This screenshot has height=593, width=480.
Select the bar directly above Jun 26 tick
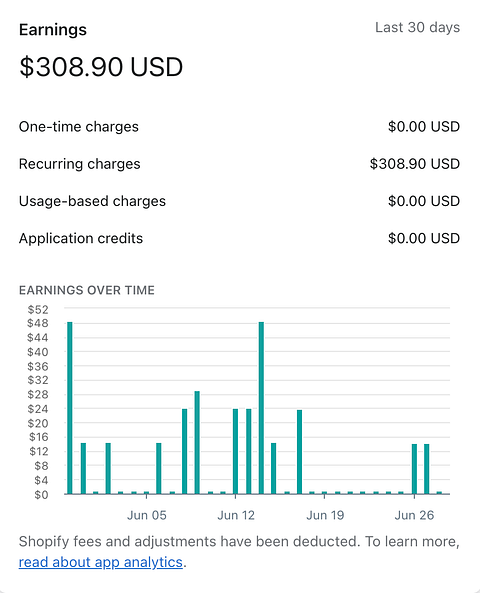pyautogui.click(x=414, y=469)
